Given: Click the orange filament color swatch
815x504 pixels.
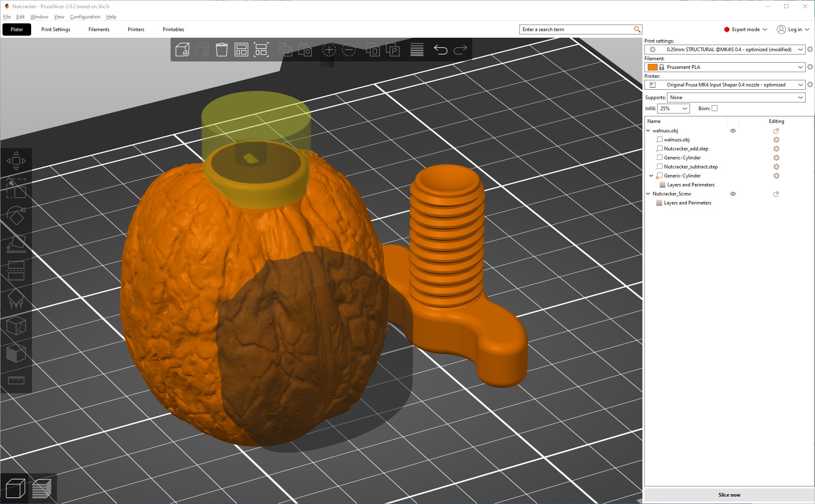Looking at the screenshot, I should 653,67.
